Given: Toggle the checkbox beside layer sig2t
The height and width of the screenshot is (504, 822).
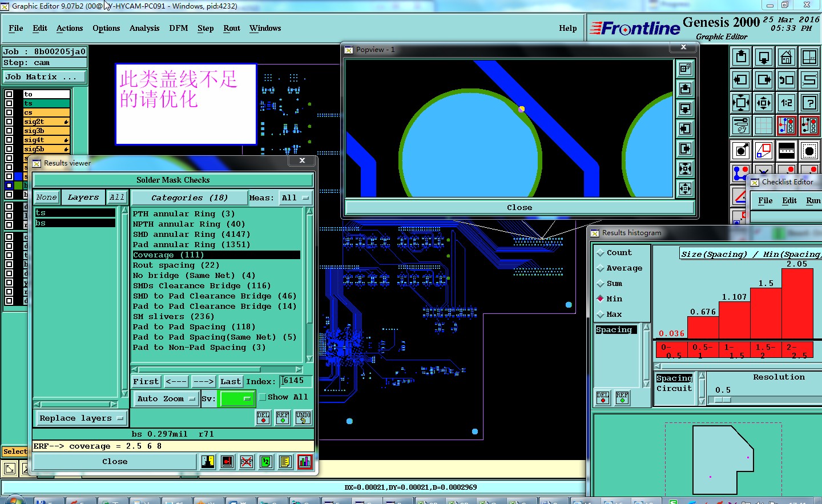Looking at the screenshot, I should pos(9,122).
